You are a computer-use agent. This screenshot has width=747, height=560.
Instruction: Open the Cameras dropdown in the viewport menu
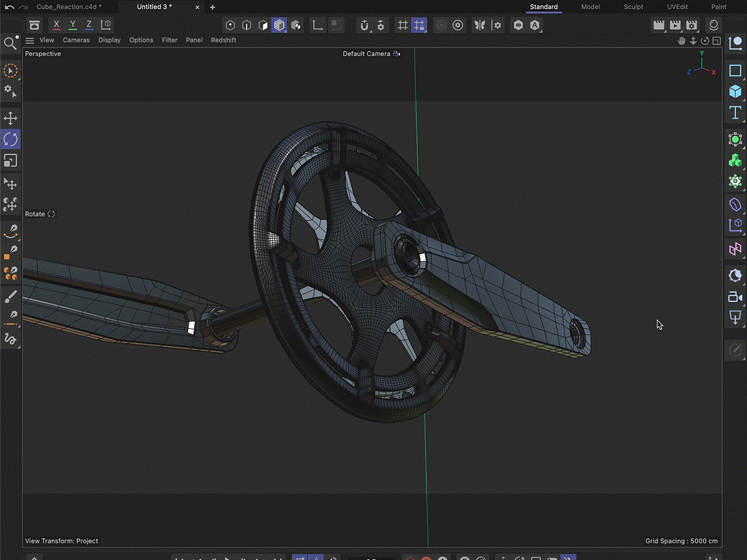coord(76,40)
